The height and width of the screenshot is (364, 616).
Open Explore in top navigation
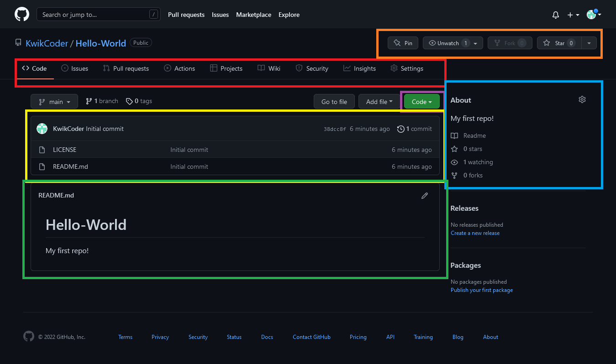point(289,15)
